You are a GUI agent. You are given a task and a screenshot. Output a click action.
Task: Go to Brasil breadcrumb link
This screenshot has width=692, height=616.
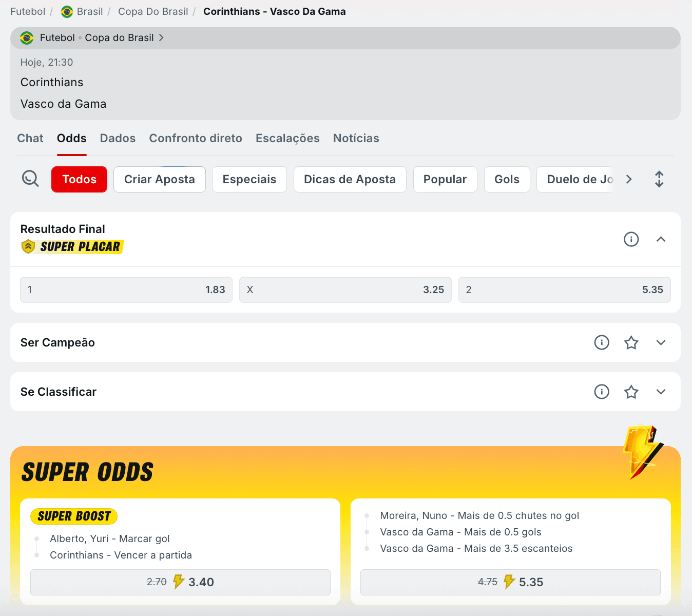click(90, 11)
